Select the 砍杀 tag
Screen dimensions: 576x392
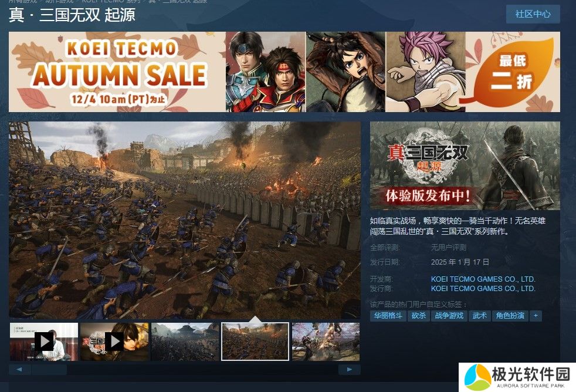tap(418, 316)
